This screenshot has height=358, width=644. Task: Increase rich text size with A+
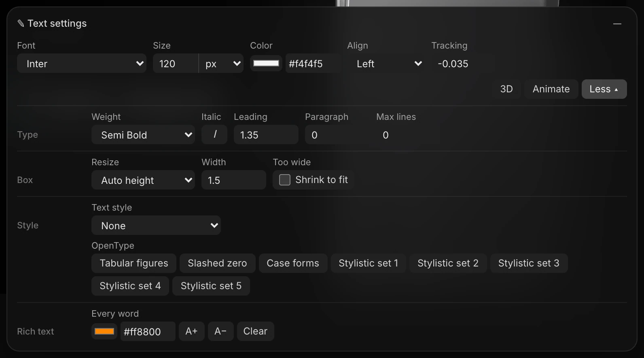pos(192,331)
